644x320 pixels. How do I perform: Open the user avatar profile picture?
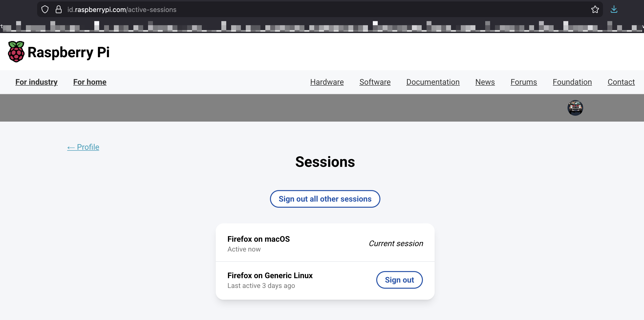[575, 108]
